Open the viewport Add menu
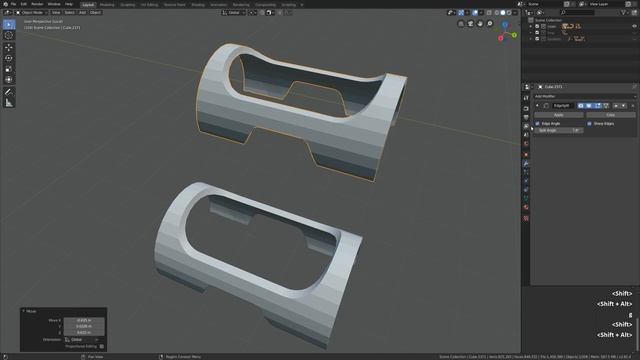This screenshot has height=360, width=640. pyautogui.click(x=82, y=13)
